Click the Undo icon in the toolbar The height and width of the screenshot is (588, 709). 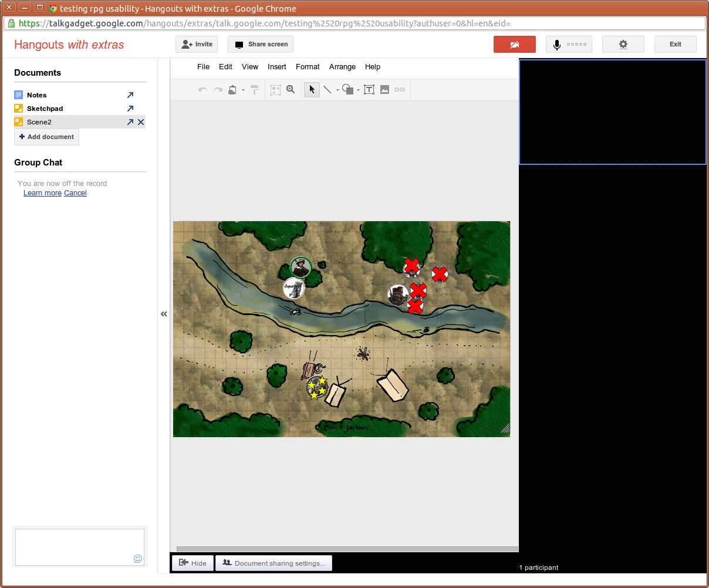click(x=203, y=89)
